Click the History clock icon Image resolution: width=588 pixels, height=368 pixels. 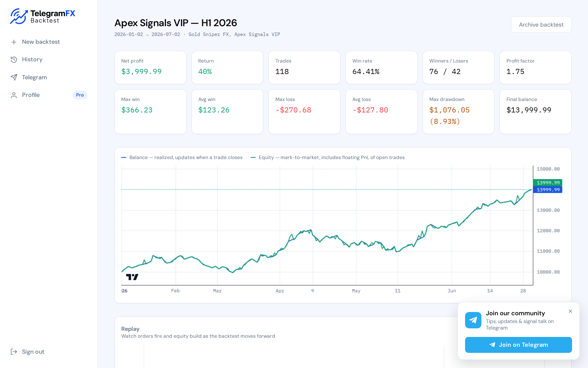[14, 59]
